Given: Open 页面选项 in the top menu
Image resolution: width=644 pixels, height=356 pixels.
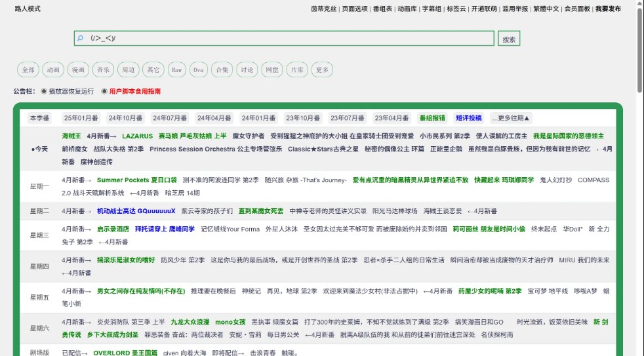Looking at the screenshot, I should point(355,9).
